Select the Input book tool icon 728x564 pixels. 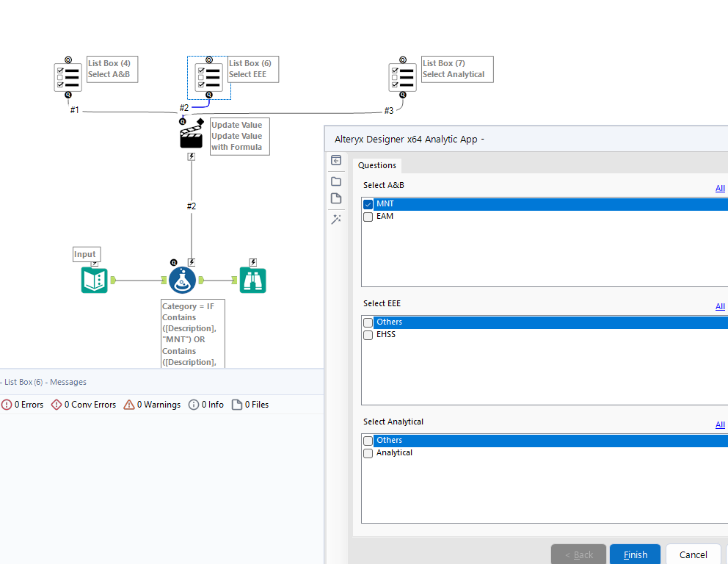tap(94, 280)
